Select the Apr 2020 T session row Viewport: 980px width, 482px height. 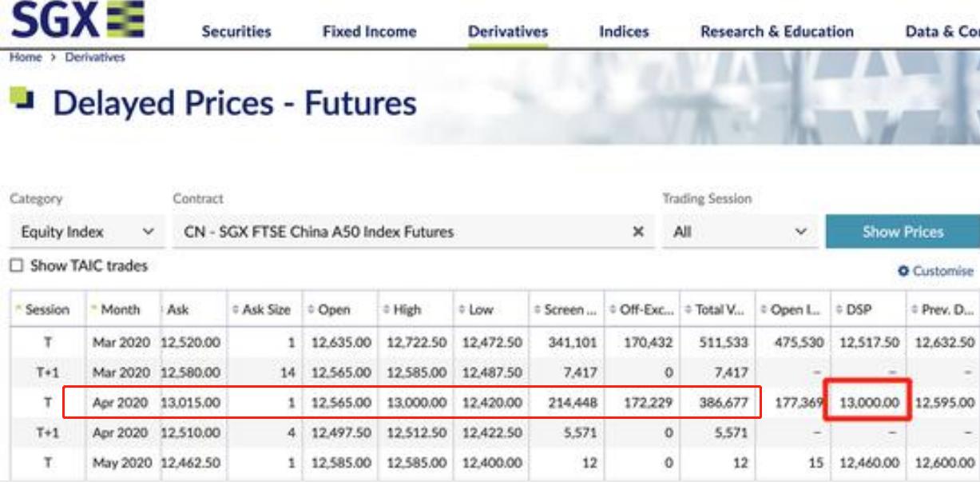(411, 403)
